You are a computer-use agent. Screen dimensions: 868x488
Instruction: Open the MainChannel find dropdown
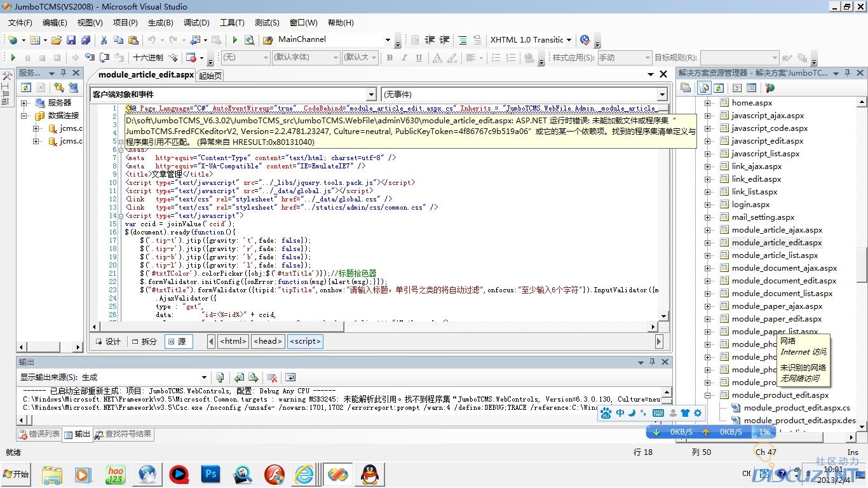pos(388,39)
